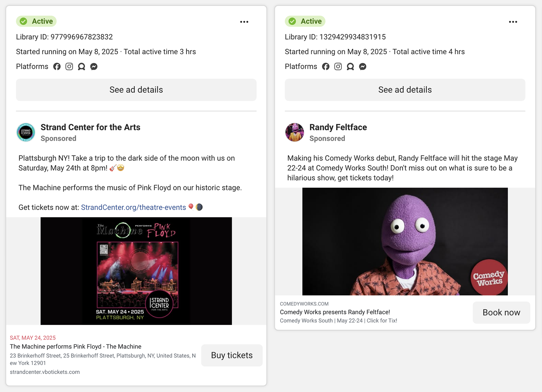See ad details for Randy Feltface ad
Viewport: 542px width, 392px height.
point(405,90)
